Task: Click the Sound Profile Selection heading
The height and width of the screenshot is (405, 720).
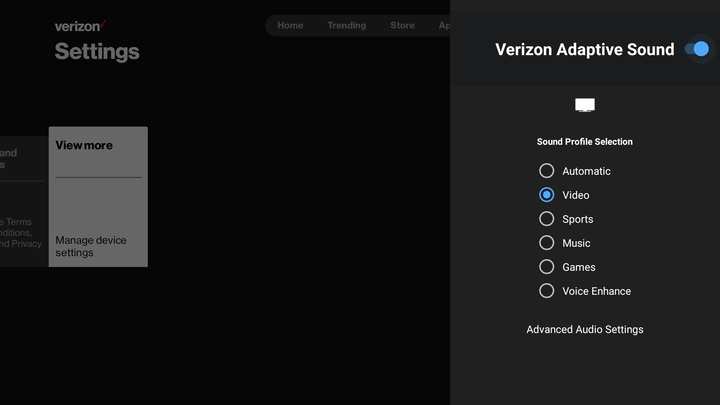Action: point(585,141)
